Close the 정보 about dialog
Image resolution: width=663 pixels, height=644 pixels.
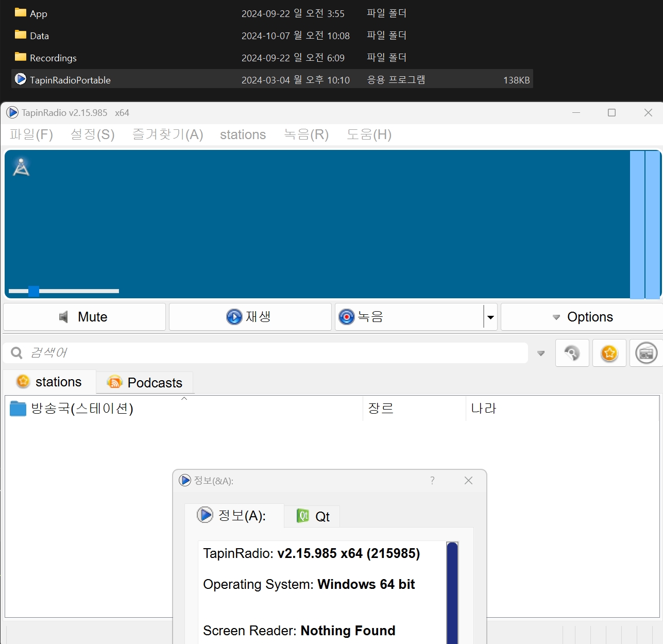click(x=468, y=480)
